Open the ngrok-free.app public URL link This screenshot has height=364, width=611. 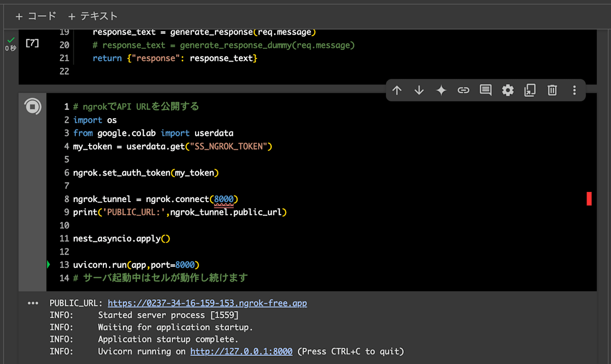[x=207, y=303]
